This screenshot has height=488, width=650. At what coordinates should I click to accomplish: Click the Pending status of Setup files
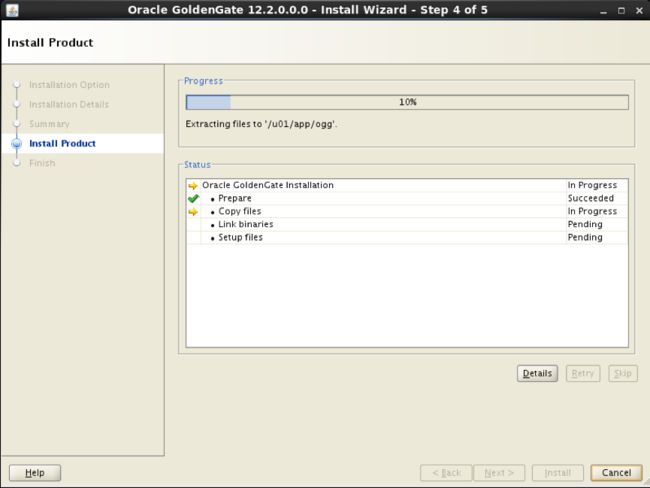585,238
